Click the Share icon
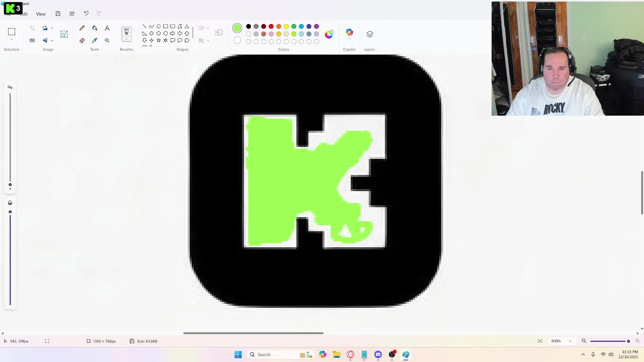The image size is (644, 362). pos(72,14)
